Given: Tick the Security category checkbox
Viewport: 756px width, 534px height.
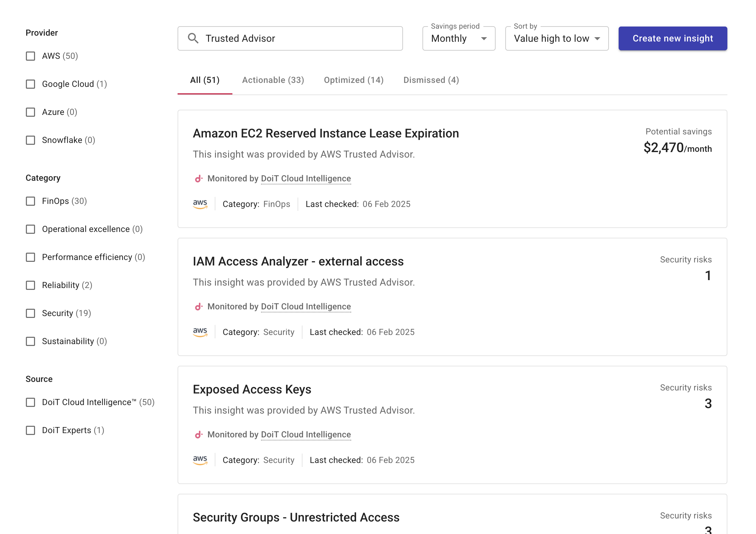Looking at the screenshot, I should pyautogui.click(x=31, y=313).
